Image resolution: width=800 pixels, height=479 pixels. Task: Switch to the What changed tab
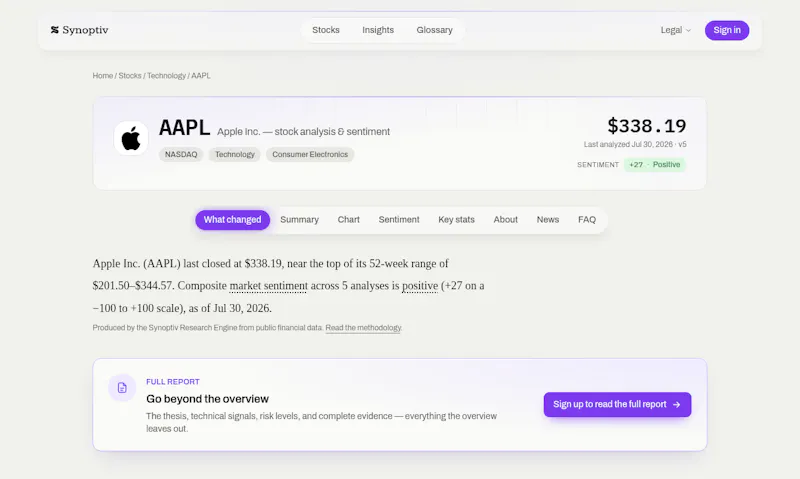pos(232,220)
